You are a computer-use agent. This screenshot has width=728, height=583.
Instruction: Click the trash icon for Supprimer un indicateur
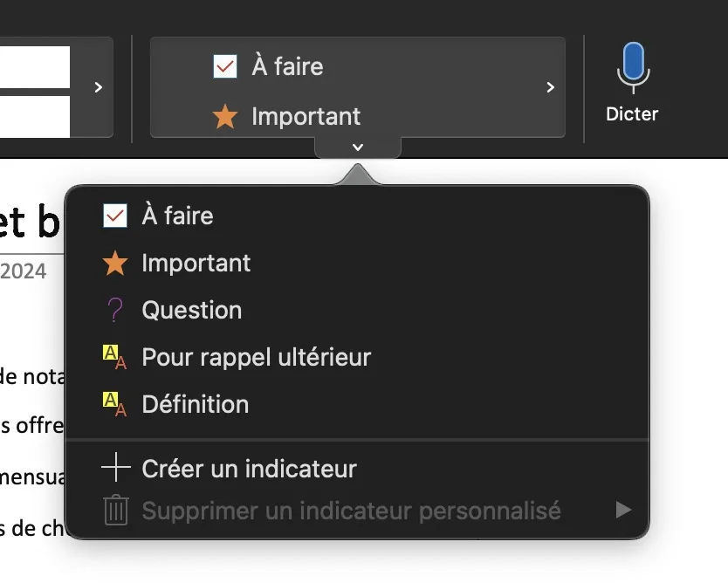pos(115,511)
